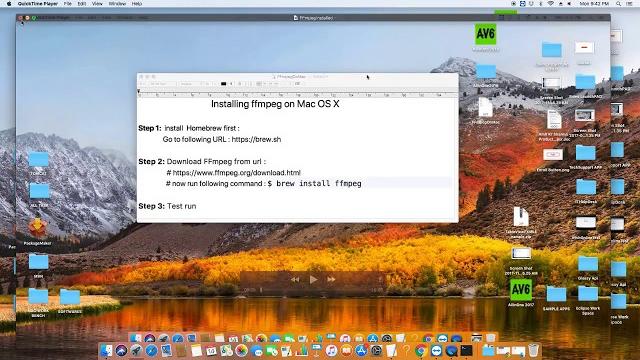Image resolution: width=640 pixels, height=360 pixels.
Task: Open iTunes from the larger Dock
Action: tap(331, 350)
